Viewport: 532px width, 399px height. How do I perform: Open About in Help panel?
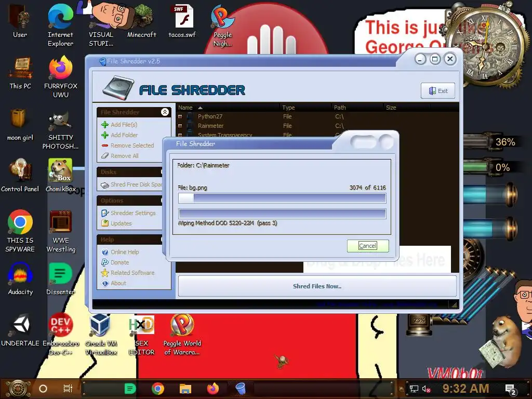point(114,283)
